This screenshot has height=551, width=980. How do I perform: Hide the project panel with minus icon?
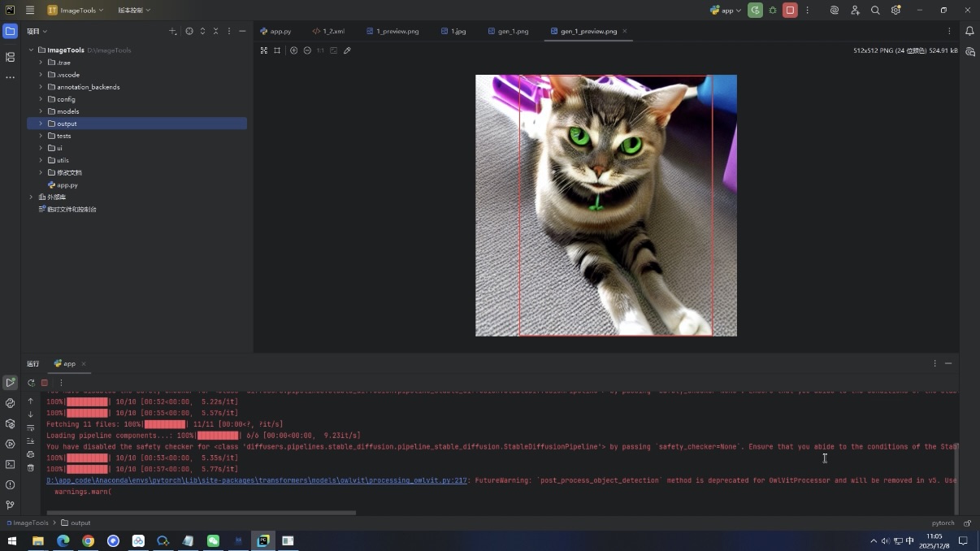click(242, 31)
